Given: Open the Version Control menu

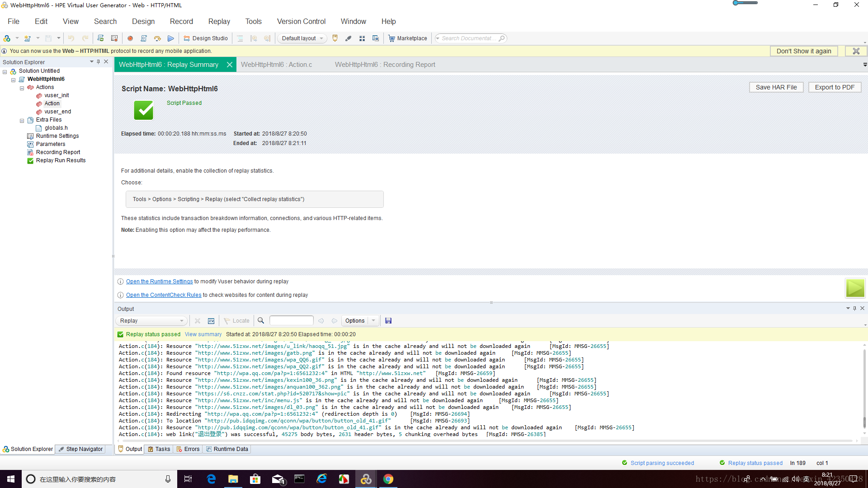Looking at the screenshot, I should pos(301,21).
